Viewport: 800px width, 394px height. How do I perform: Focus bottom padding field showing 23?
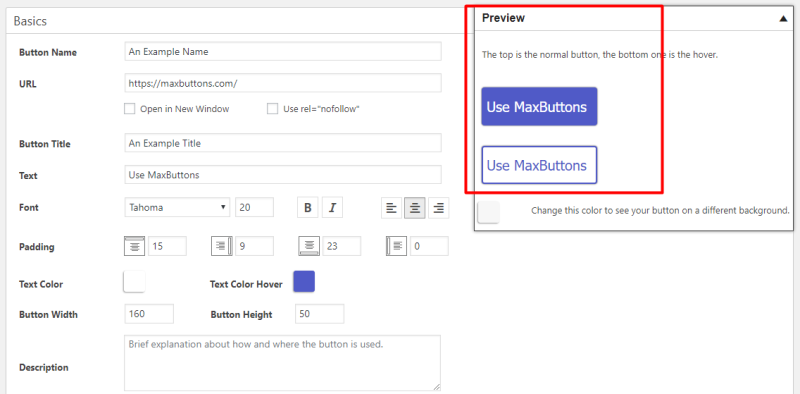(342, 247)
